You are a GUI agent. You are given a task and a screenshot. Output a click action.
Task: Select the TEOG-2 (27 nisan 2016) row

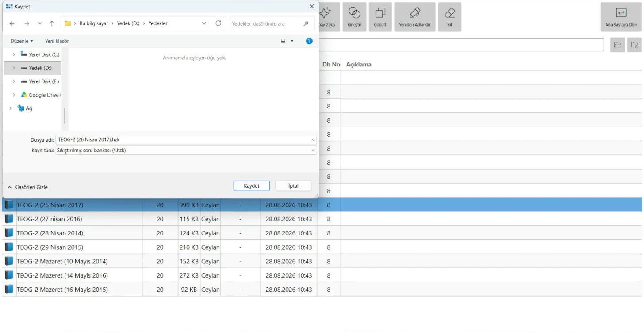(322, 219)
